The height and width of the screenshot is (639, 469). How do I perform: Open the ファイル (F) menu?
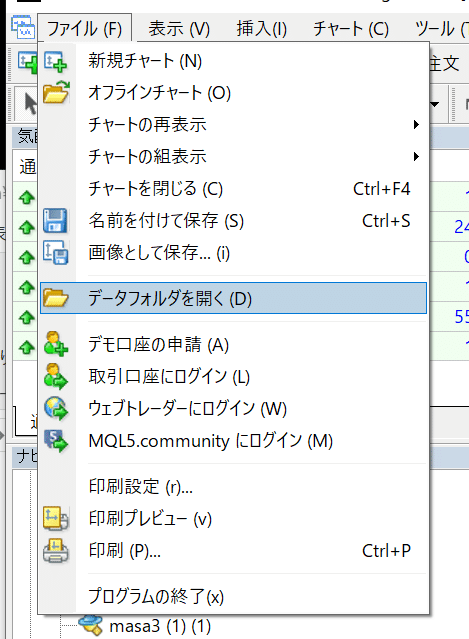tap(85, 29)
